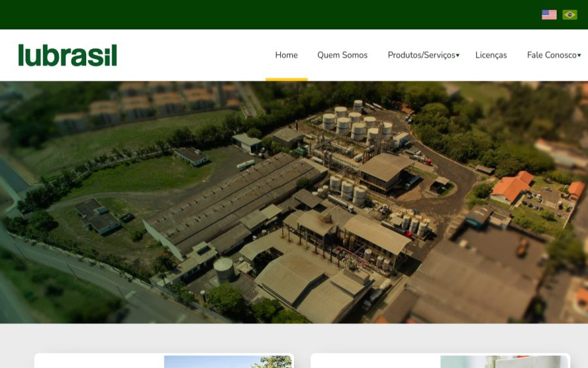Click the aerial factory hero image

[294, 202]
